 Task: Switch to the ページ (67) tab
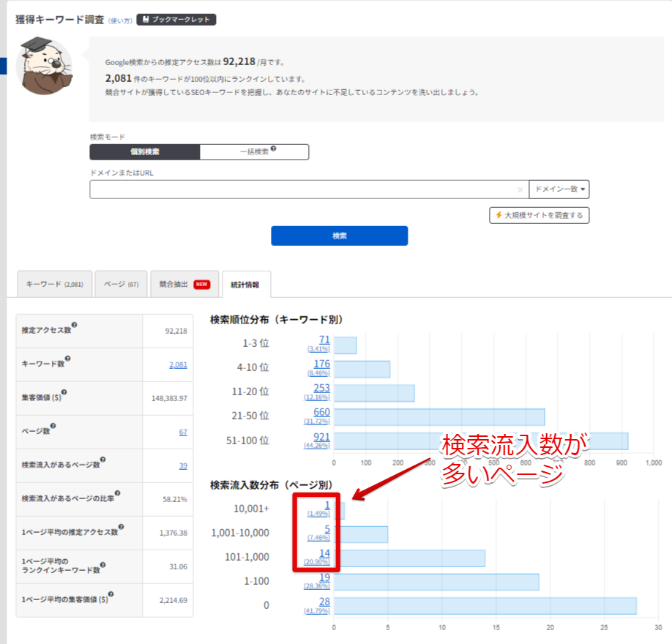tap(121, 284)
